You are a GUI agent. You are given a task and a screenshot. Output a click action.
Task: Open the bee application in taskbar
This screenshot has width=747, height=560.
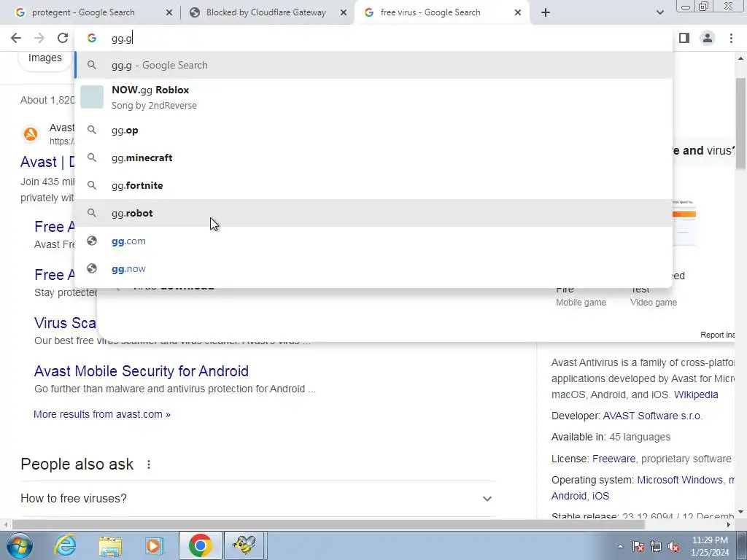point(244,545)
